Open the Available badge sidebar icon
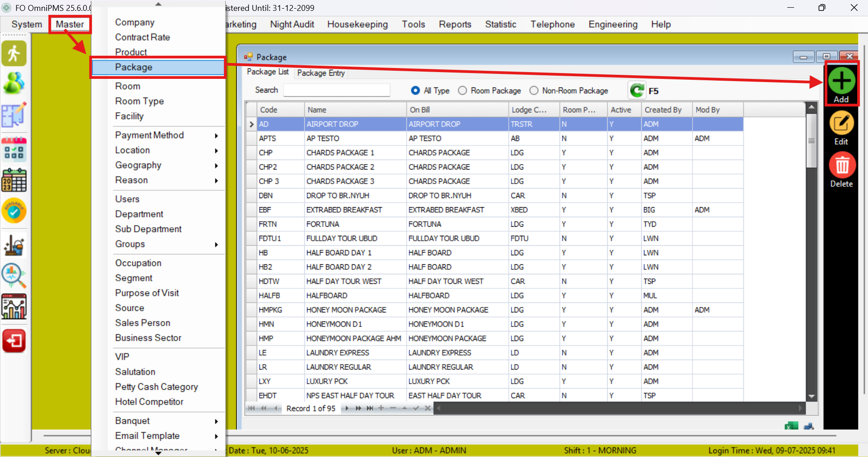Image resolution: width=868 pixels, height=457 pixels. [14, 211]
